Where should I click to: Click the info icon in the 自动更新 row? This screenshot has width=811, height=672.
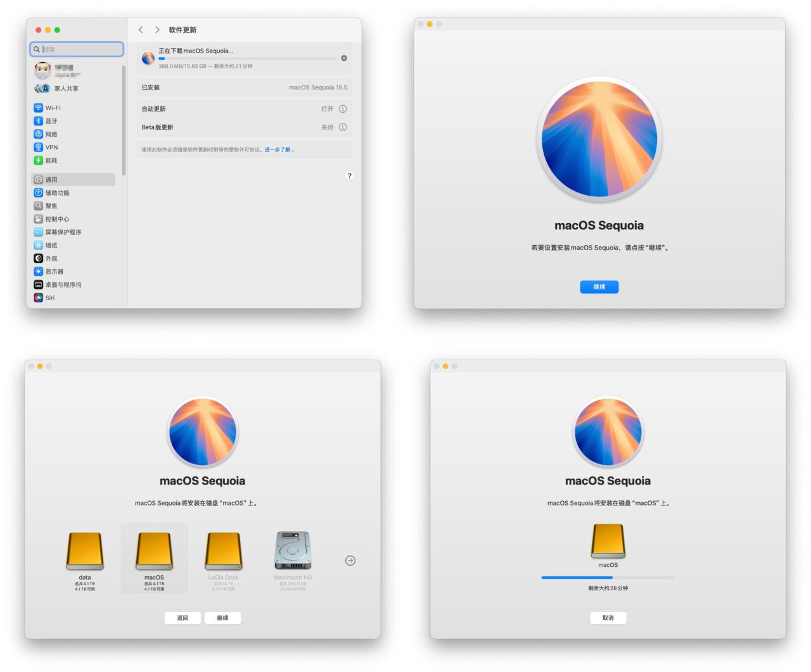click(343, 109)
